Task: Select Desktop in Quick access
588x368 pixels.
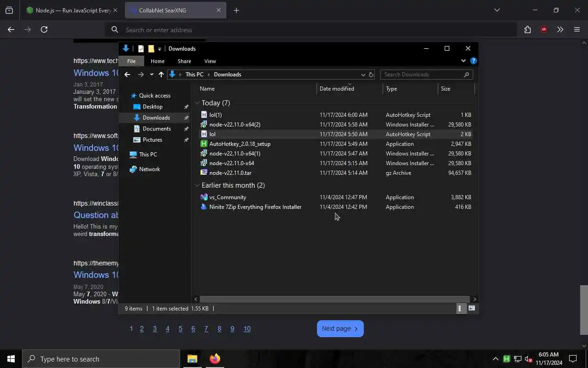Action: (x=153, y=107)
